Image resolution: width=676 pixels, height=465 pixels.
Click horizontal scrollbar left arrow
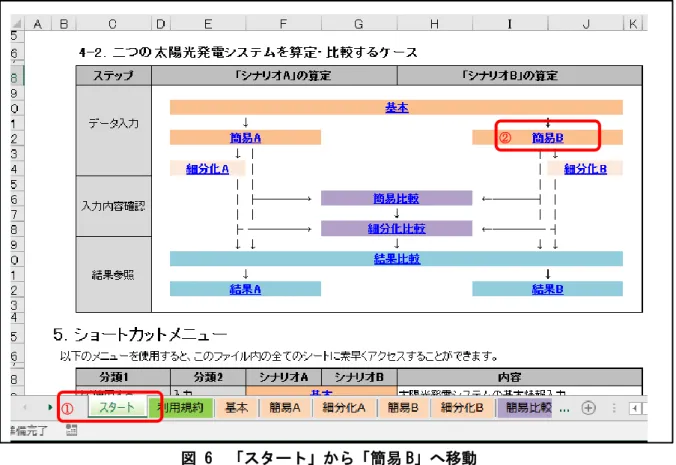[x=635, y=408]
